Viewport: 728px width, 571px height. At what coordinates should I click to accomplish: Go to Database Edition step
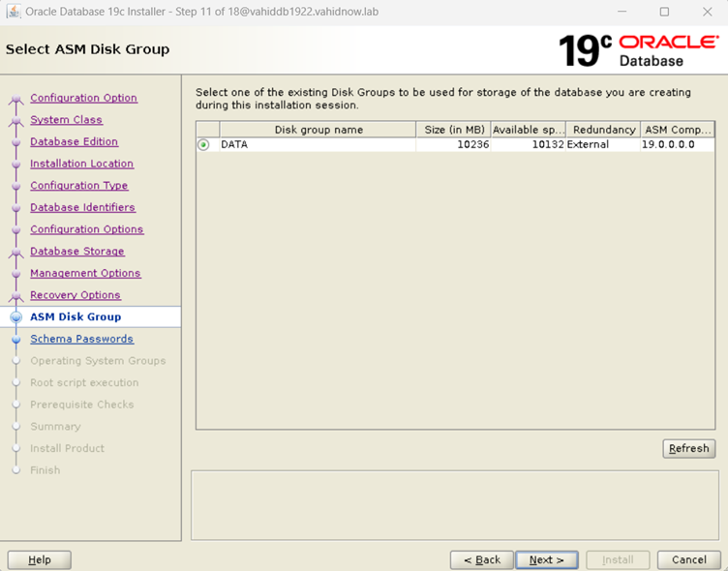click(74, 142)
